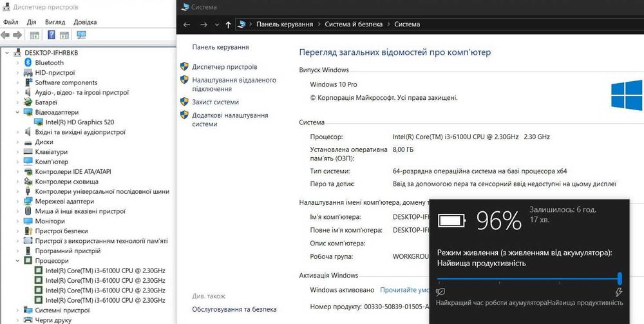Select Черги друку tree item
This screenshot has height=324, width=644.
pyautogui.click(x=53, y=320)
